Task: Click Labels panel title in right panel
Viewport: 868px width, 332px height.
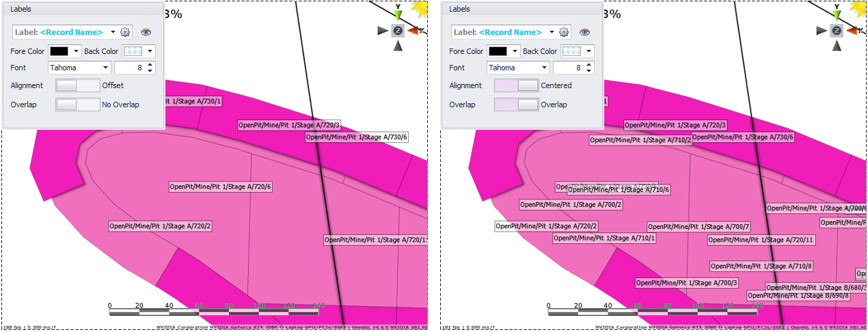Action: (459, 9)
